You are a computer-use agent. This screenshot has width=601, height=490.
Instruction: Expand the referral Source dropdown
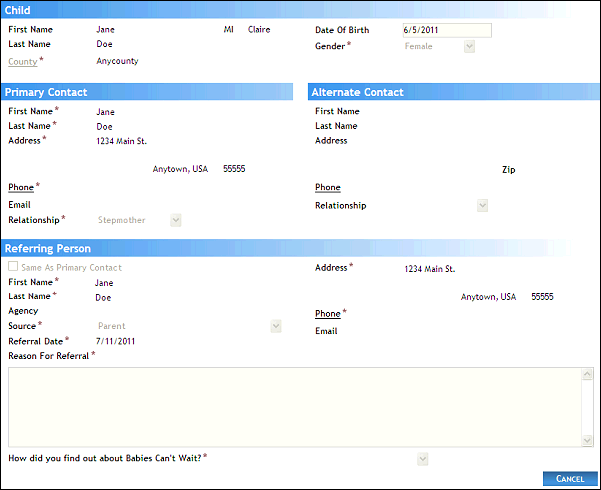click(x=276, y=326)
